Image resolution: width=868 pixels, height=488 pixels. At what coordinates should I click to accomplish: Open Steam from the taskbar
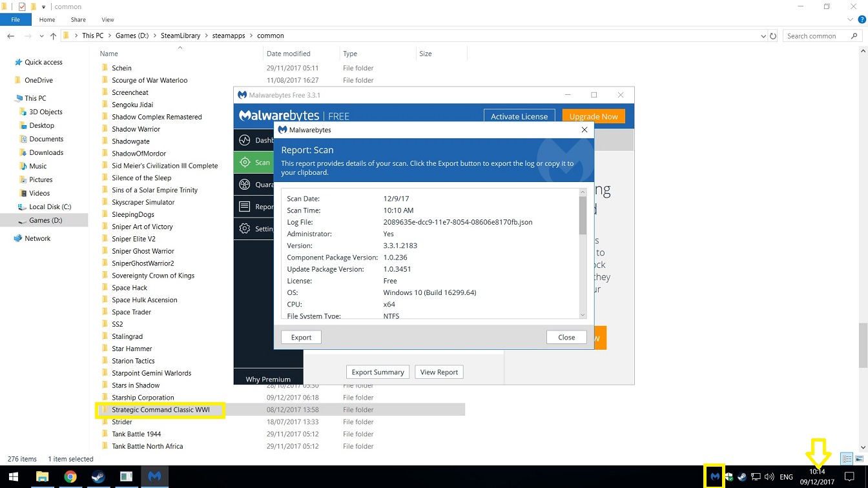[x=98, y=477]
